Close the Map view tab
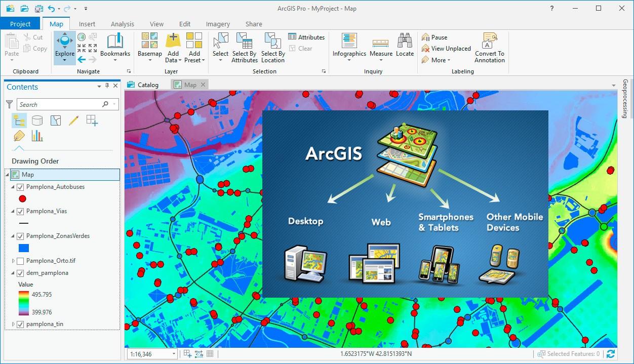The image size is (634, 364). point(203,85)
